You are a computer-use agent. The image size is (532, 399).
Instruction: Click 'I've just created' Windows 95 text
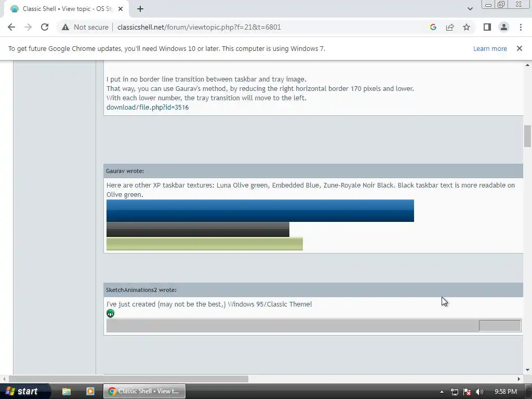pos(209,304)
